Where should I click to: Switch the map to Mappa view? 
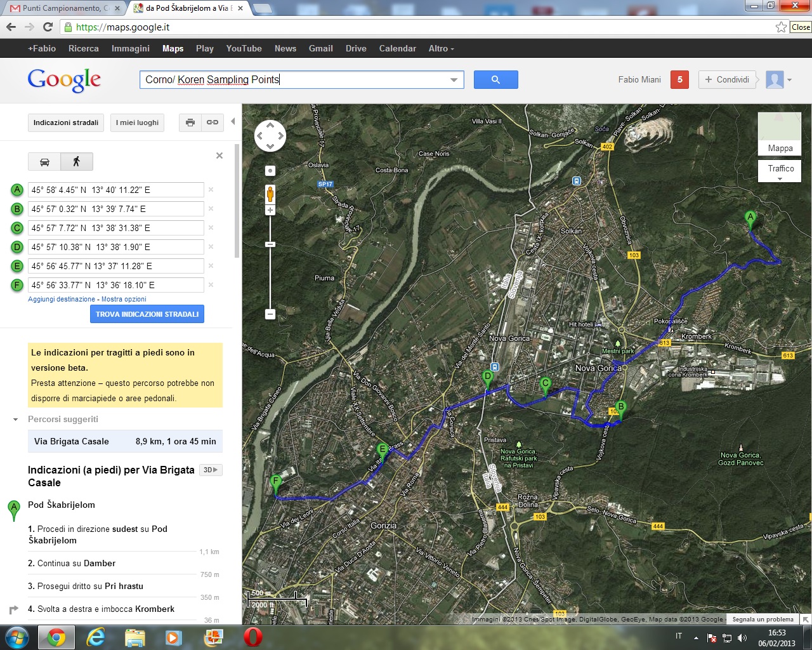[780, 135]
